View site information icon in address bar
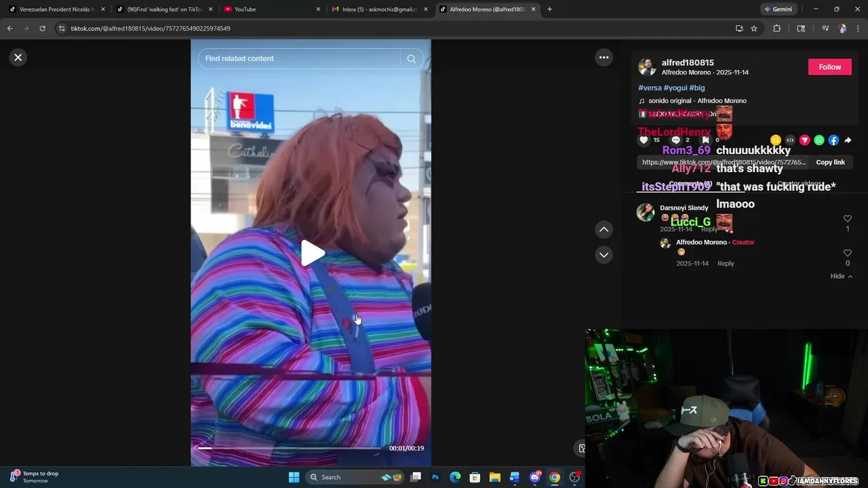This screenshot has width=868, height=488. pos(62,28)
